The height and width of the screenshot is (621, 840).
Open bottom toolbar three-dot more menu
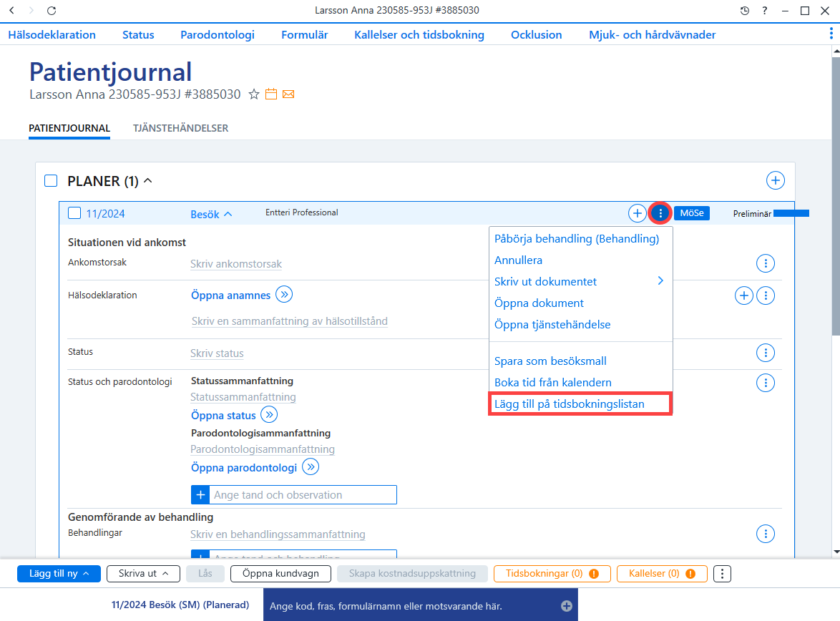722,574
